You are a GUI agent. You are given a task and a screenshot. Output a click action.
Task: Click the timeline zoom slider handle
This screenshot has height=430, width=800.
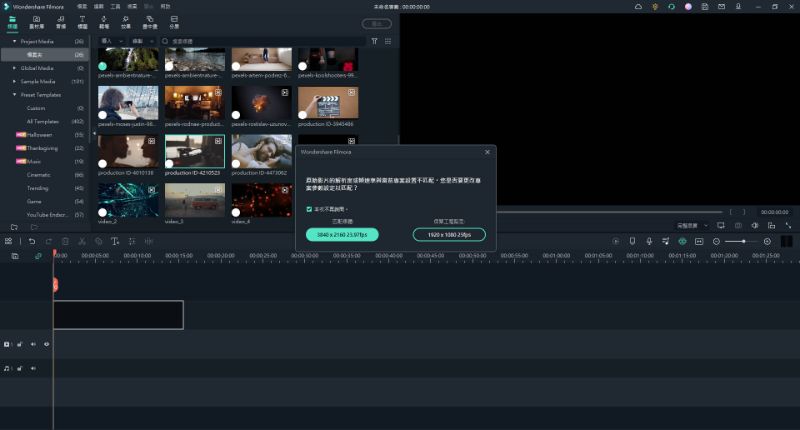click(744, 241)
